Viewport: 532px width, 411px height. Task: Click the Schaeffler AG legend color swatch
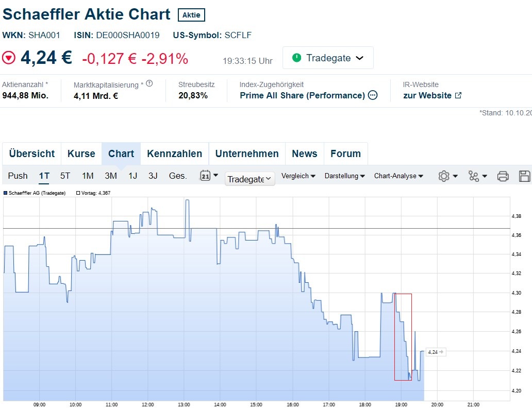coord(6,193)
